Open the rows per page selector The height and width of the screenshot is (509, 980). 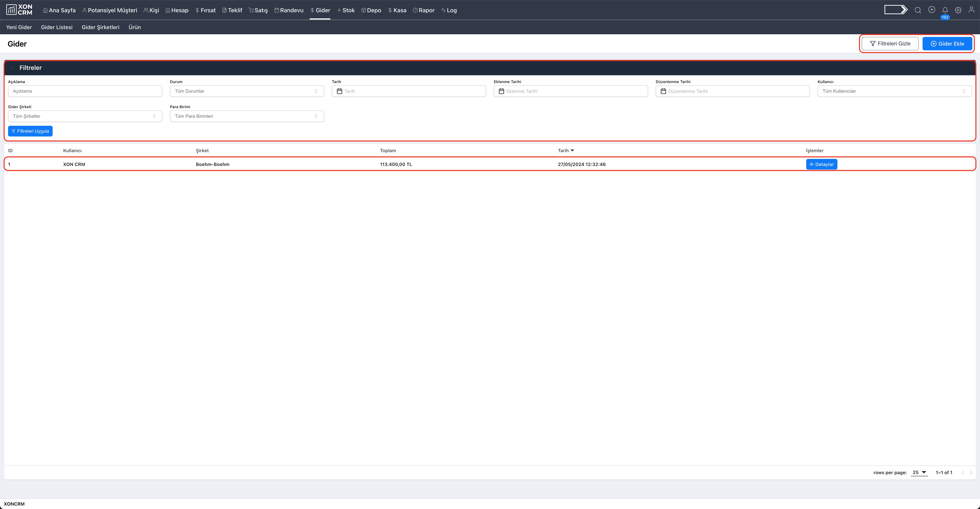click(919, 472)
